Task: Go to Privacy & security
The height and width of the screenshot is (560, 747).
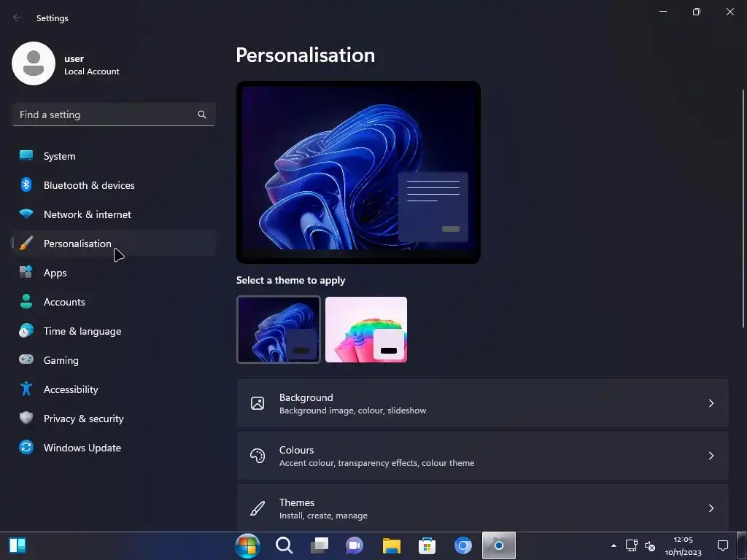Action: coord(113,418)
